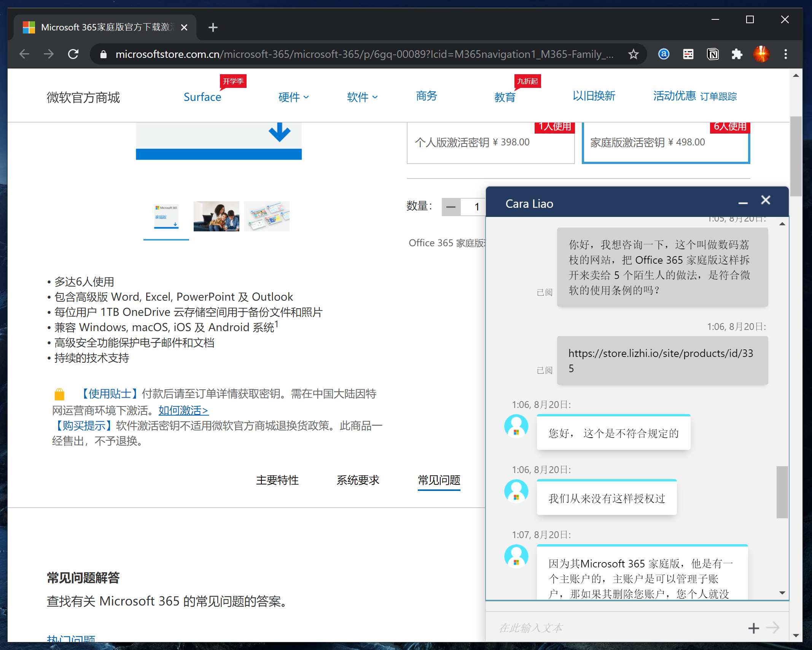Open the 如何激活 link
Image resolution: width=812 pixels, height=650 pixels.
tap(183, 411)
